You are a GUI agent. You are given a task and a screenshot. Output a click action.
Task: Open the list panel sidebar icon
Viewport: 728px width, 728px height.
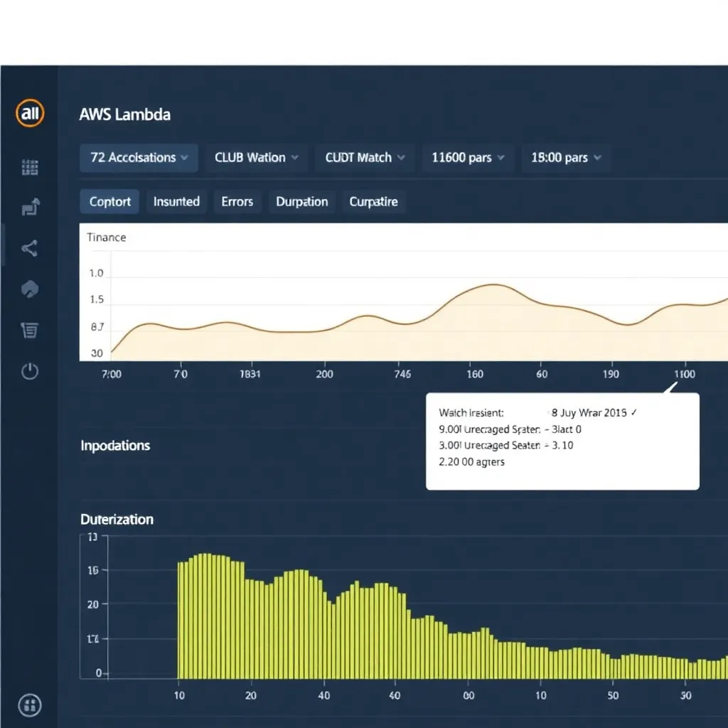click(x=30, y=330)
